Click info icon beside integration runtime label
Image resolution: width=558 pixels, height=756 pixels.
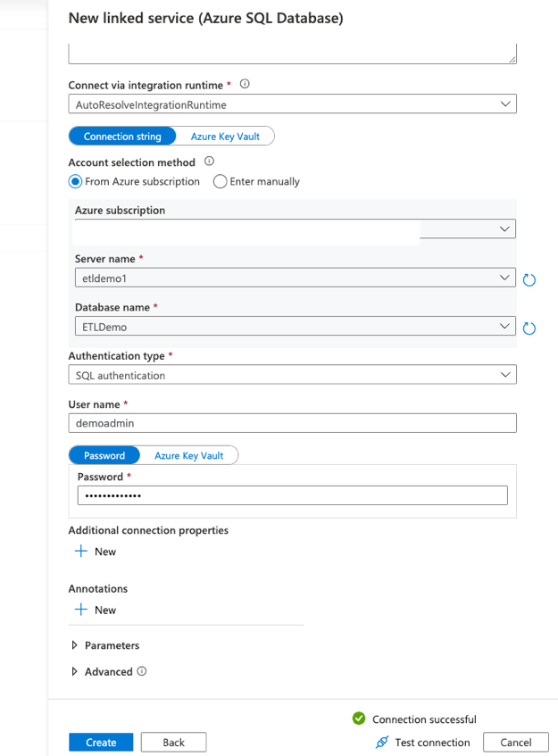tap(245, 85)
